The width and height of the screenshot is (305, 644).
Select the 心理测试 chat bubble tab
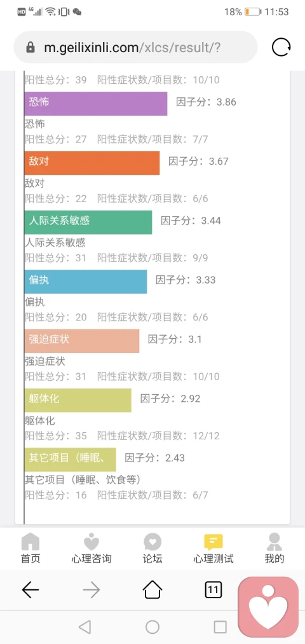pyautogui.click(x=213, y=548)
